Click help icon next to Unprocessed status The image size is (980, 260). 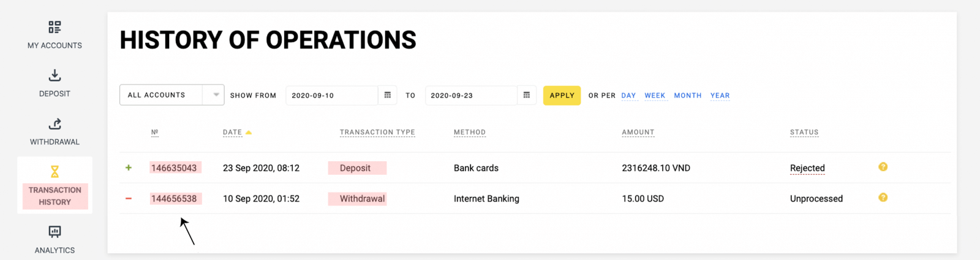883,197
